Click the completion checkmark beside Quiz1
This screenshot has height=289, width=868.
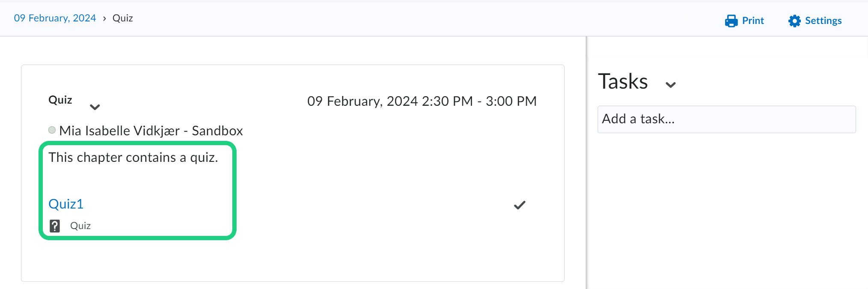[x=519, y=205]
